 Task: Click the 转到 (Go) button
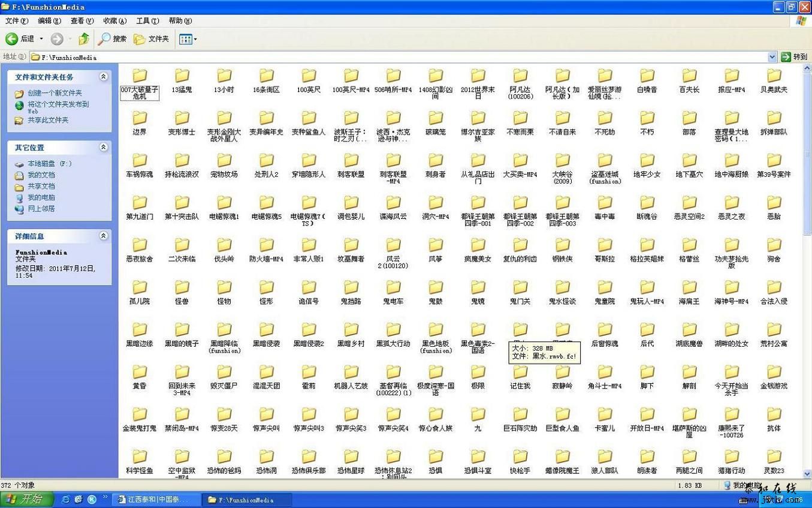coord(794,57)
